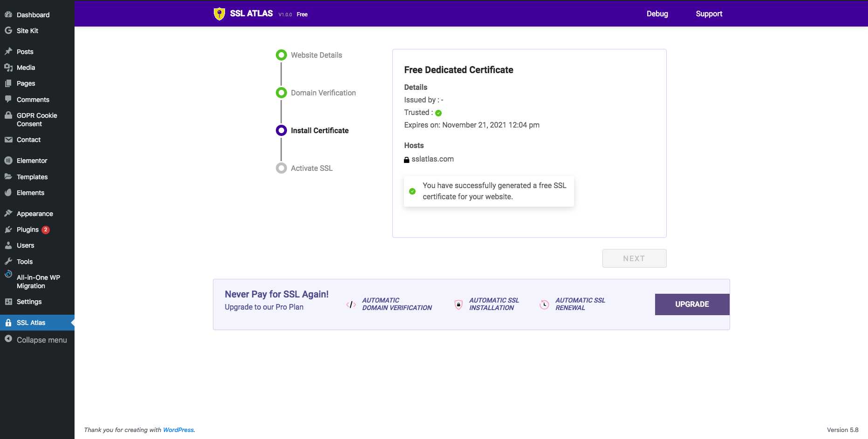
Task: Click the automatic domain verification code icon
Action: (351, 304)
